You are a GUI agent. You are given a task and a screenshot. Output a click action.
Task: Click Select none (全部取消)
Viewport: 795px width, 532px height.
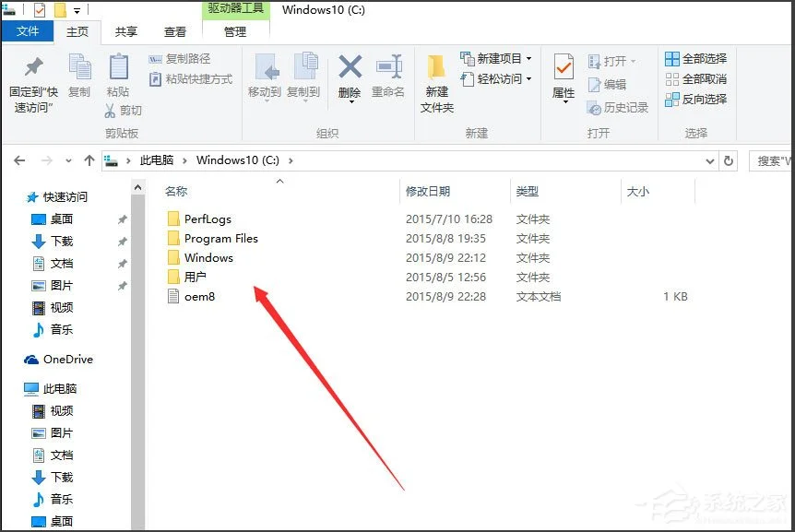tap(695, 79)
